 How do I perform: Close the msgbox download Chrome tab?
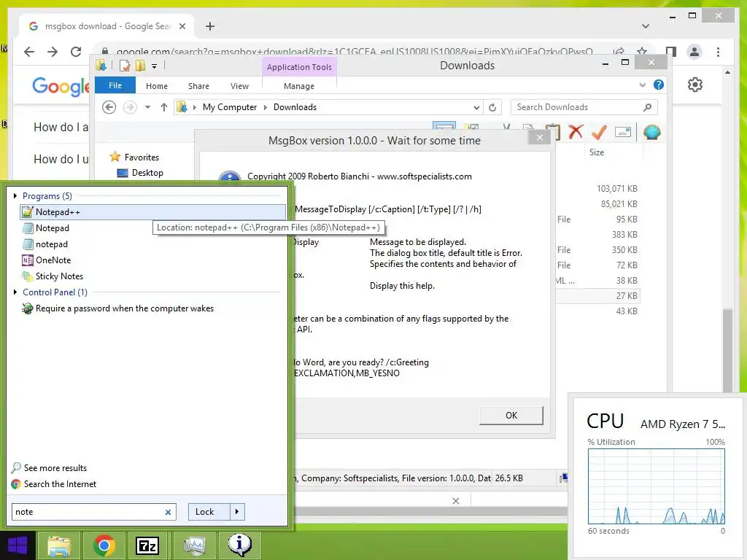pyautogui.click(x=182, y=26)
